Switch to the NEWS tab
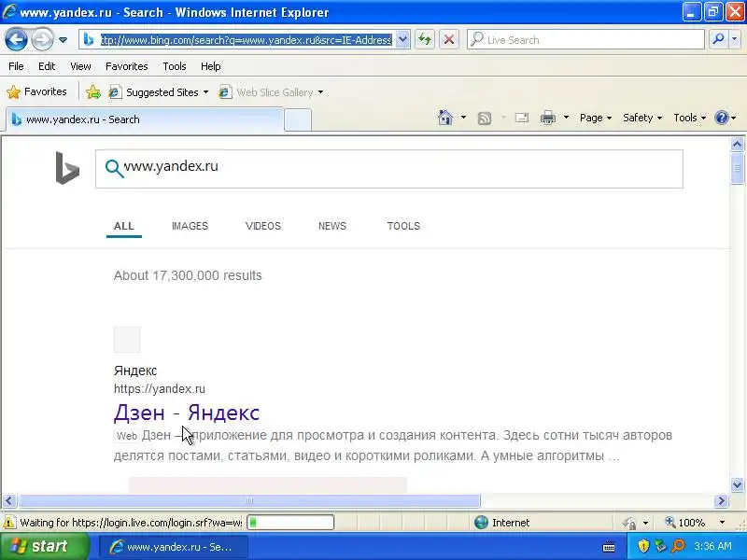747x560 pixels. 332,226
